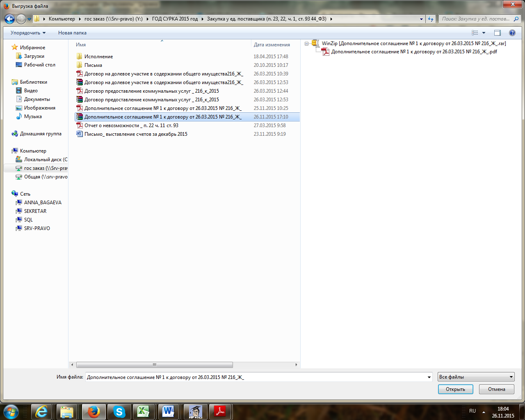
Task: Open the "Изображения" library
Action: tap(39, 108)
